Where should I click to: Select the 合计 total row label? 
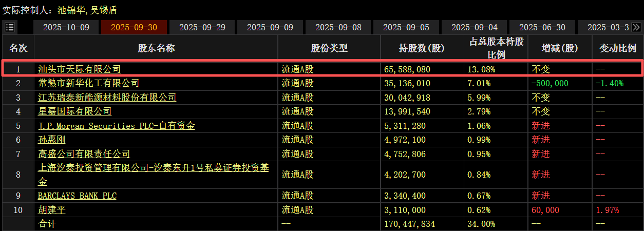(47, 224)
